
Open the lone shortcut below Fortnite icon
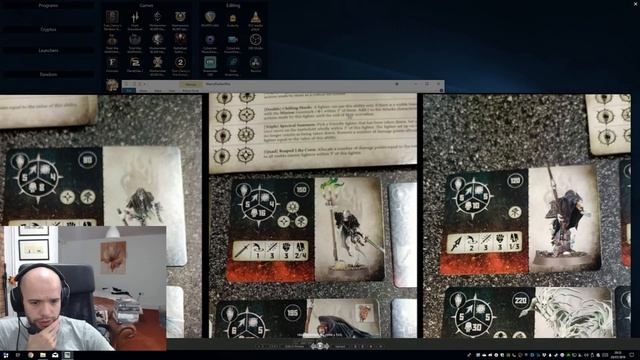[x=112, y=85]
